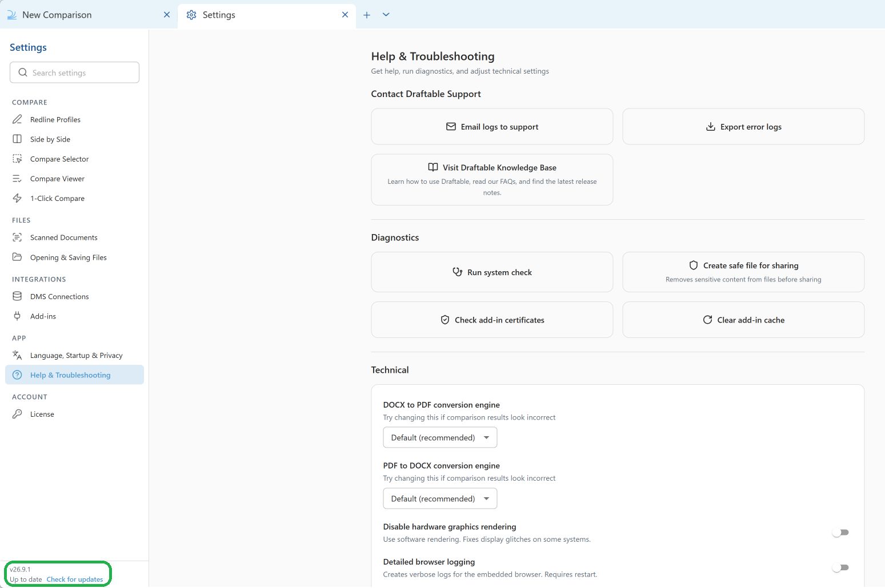Viewport: 885px width, 588px height.
Task: Click the Help & Troubleshooting page heading
Action: [433, 57]
